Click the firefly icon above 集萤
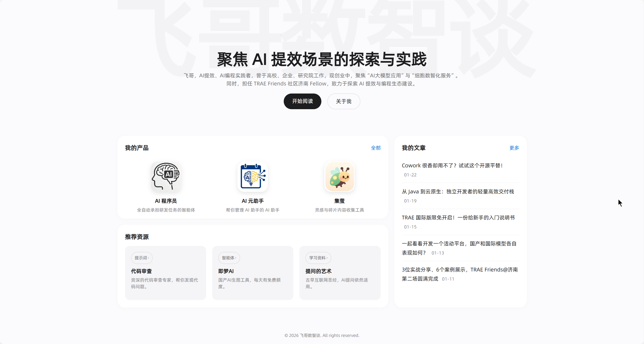 340,177
